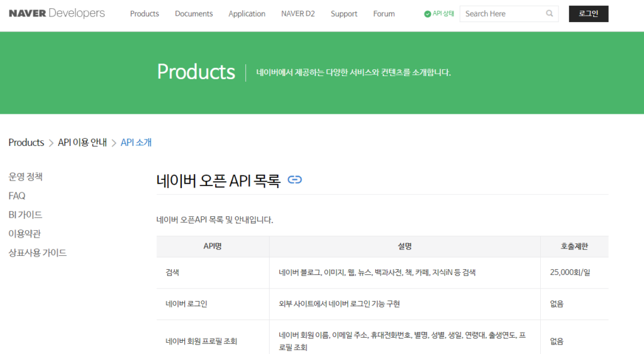Click the 없음 limit in 네이버 로그인 row
Screen dimensions: 644x354
pos(557,304)
